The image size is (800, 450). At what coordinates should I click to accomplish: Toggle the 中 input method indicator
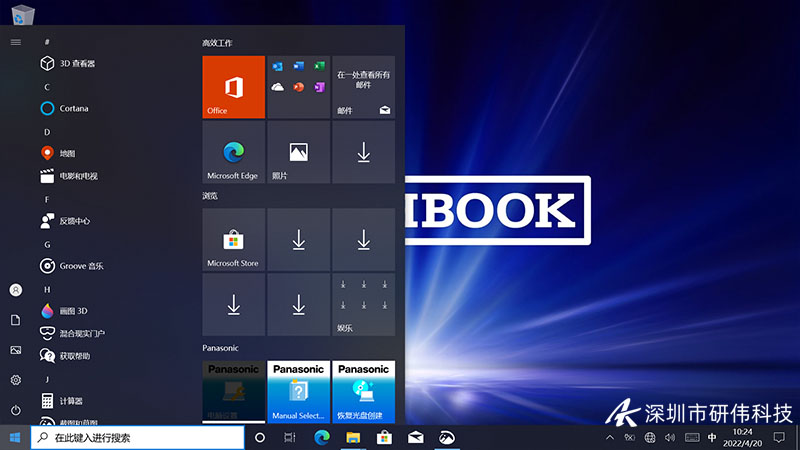[x=712, y=438]
